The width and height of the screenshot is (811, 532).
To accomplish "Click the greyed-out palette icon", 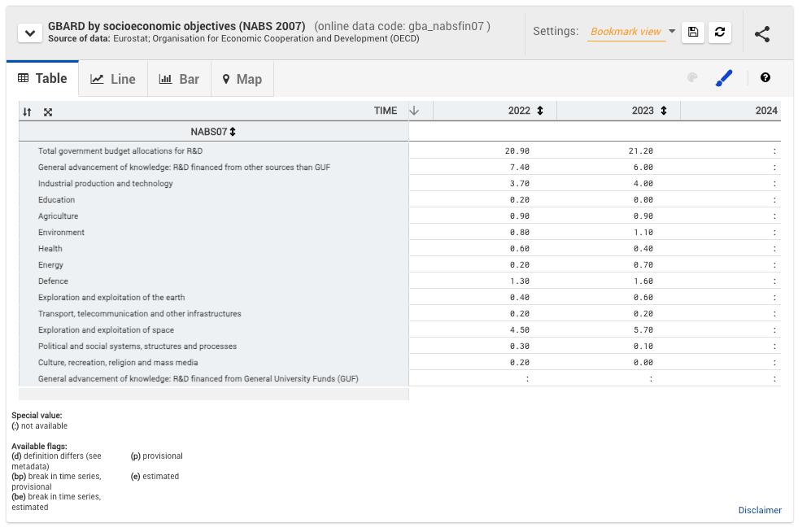I will (x=692, y=78).
